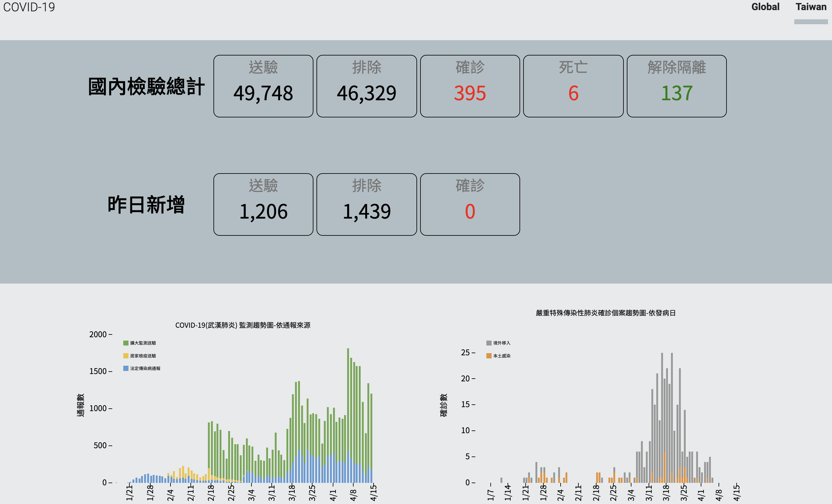Viewport: 832px width, 504px height.
Task: Click green 擴大監測送驗 legend swatch
Action: (x=126, y=343)
